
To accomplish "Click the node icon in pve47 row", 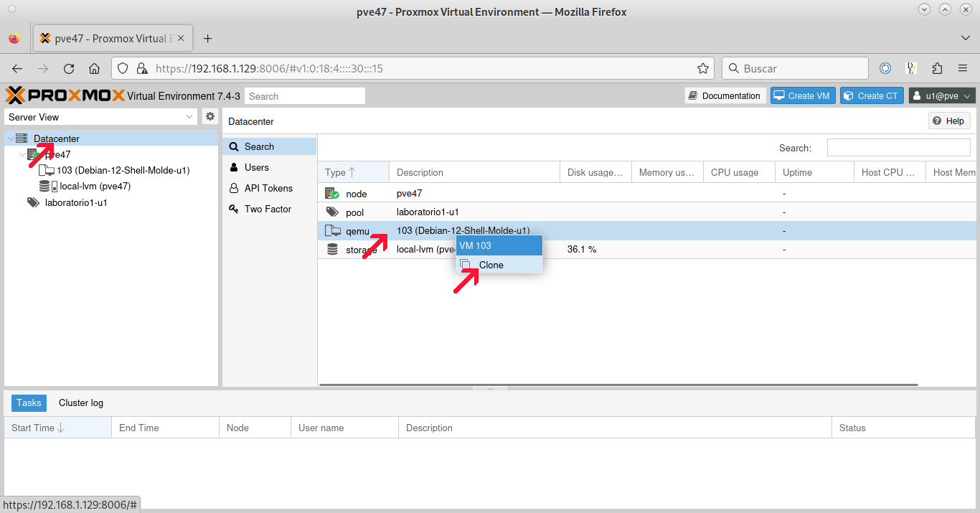I will click(331, 194).
